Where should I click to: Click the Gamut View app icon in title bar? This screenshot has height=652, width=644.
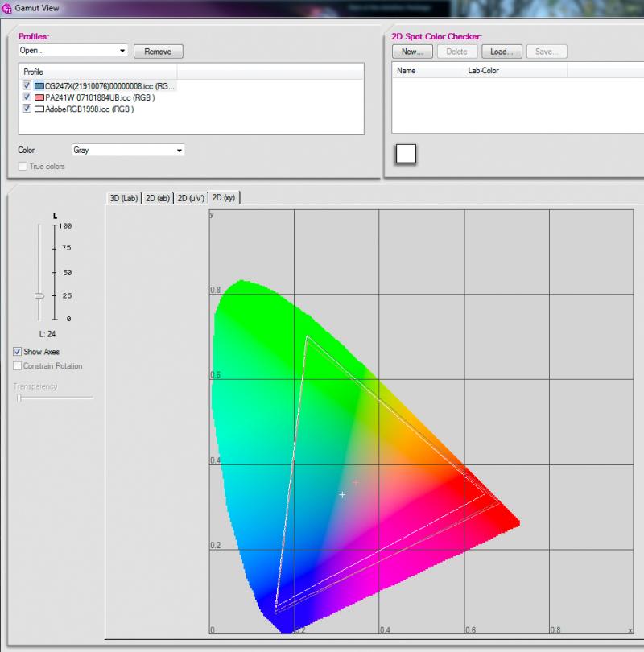(6, 8)
